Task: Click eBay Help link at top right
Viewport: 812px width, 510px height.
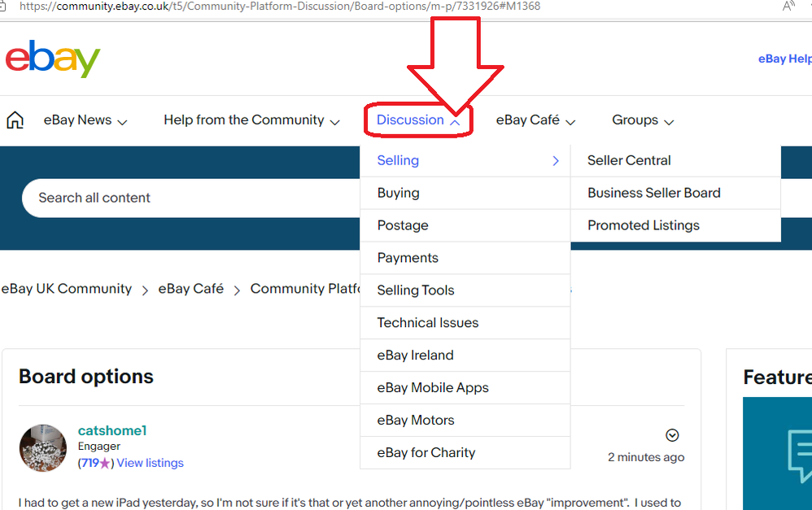Action: pos(785,59)
